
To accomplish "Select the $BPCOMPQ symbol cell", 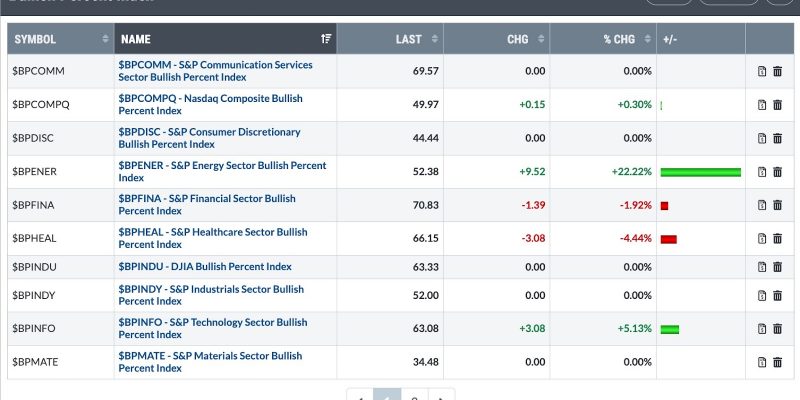I will 61,105.
